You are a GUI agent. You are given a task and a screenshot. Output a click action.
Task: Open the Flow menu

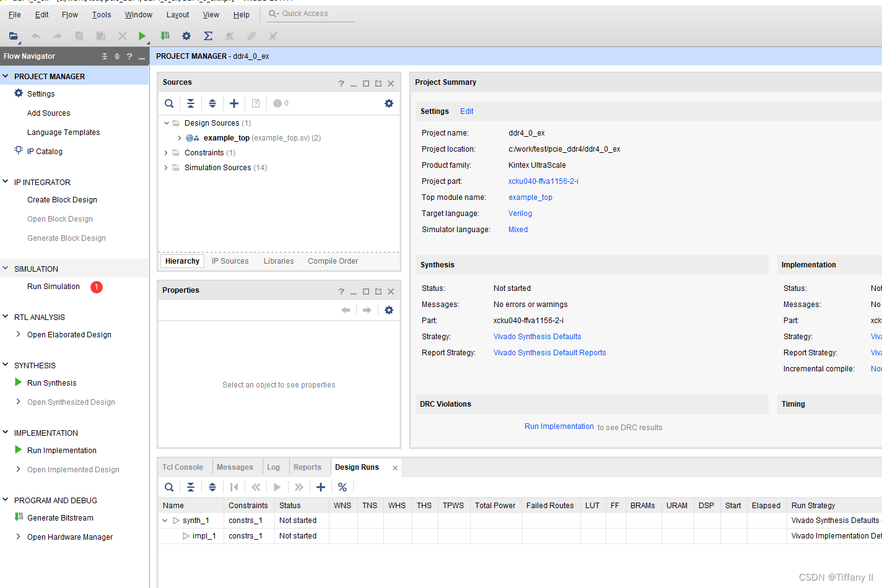(x=70, y=15)
